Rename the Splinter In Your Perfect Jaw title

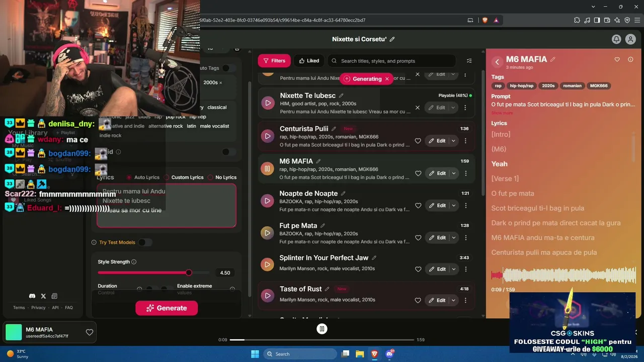tap(374, 258)
